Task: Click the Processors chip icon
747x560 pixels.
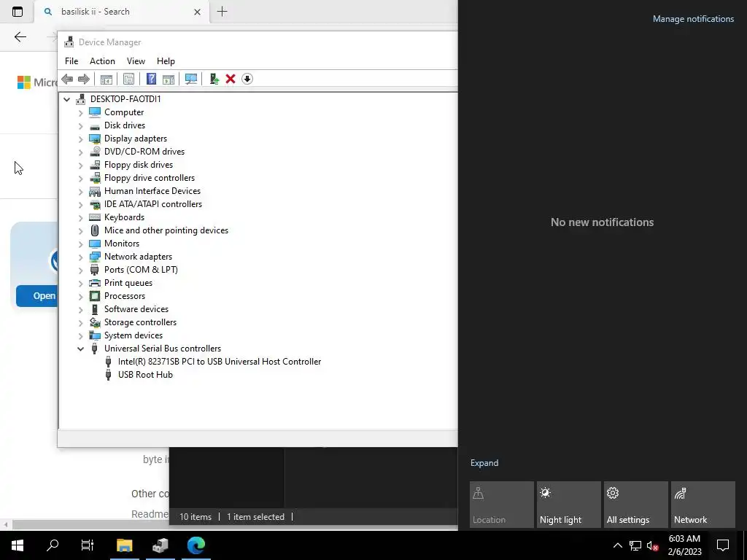Action: (x=95, y=296)
